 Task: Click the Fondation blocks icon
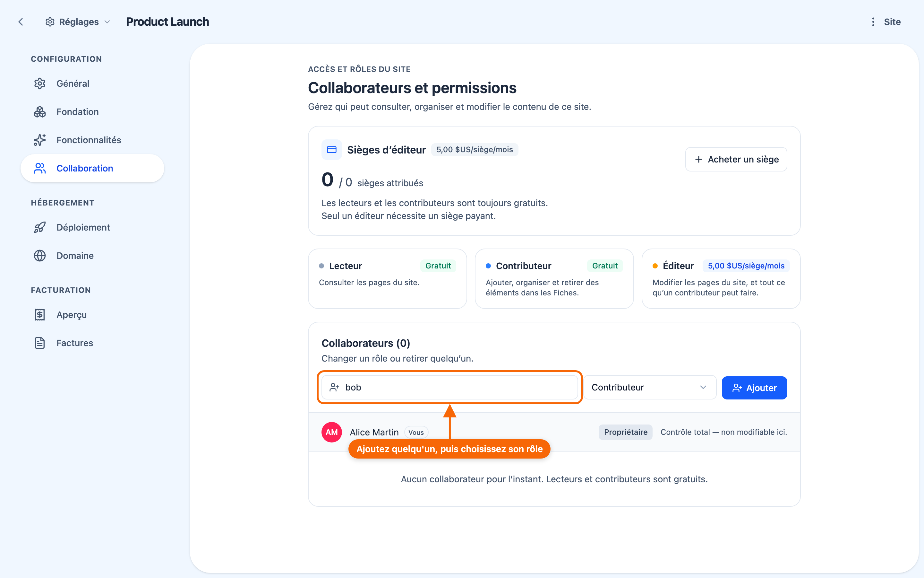click(x=40, y=112)
